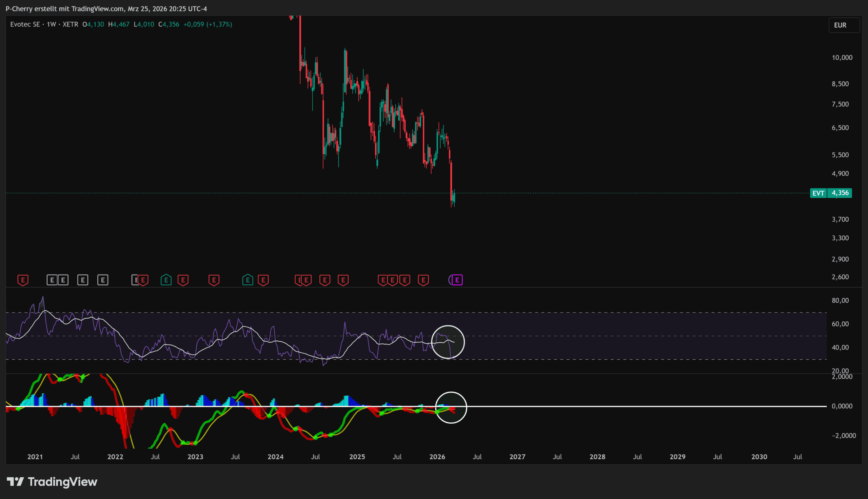Click the 10,000 price scale label
This screenshot has height=499, width=868.
click(842, 58)
